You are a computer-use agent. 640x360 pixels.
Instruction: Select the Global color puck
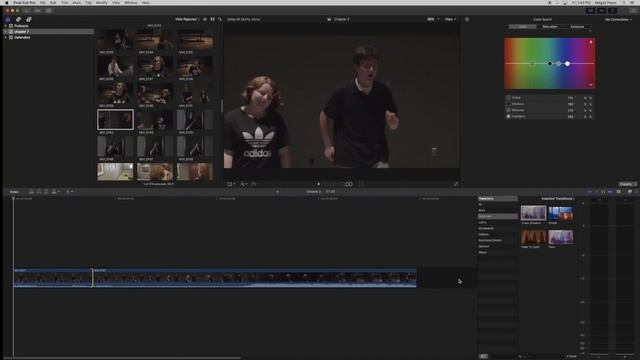coord(532,64)
